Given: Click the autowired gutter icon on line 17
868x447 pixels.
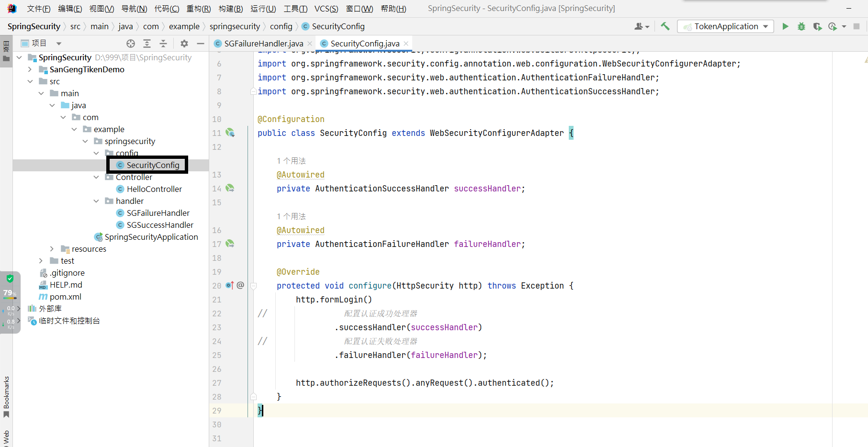Looking at the screenshot, I should [230, 244].
